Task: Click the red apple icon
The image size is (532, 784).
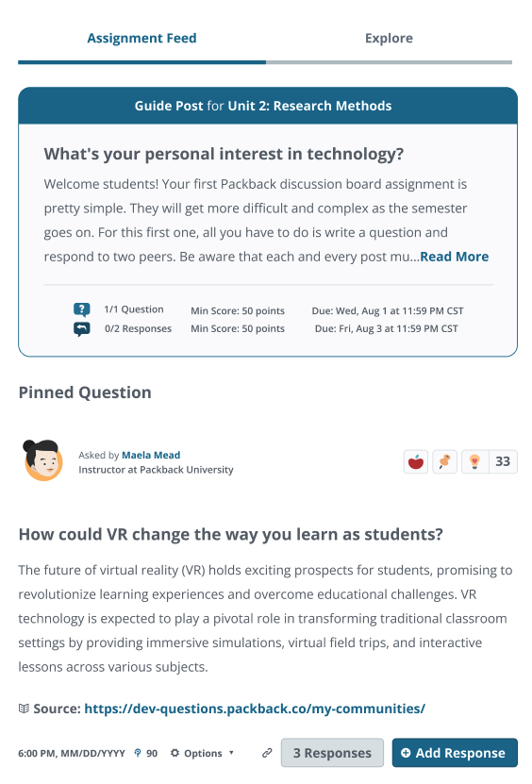Action: click(x=415, y=461)
